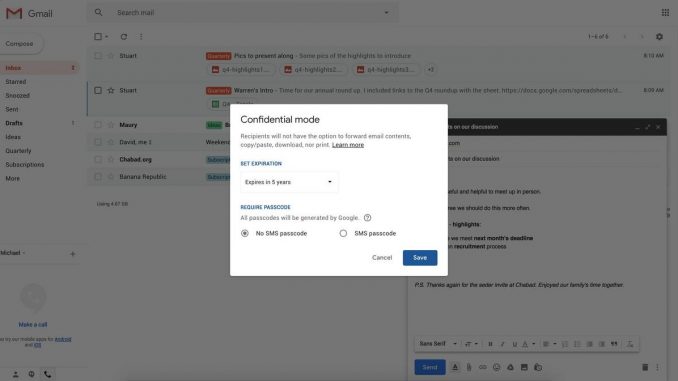Open the Expires in 5 years dropdown
This screenshot has width=678, height=381.
pos(289,182)
